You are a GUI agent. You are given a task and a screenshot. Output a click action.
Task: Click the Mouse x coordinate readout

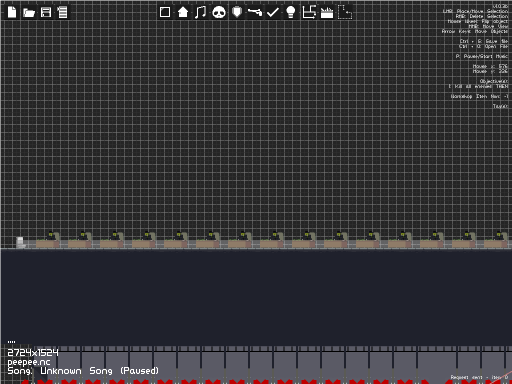490,66
